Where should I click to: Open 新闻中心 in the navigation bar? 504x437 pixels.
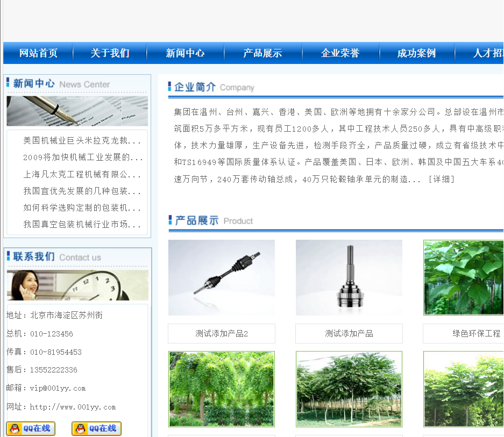[185, 53]
